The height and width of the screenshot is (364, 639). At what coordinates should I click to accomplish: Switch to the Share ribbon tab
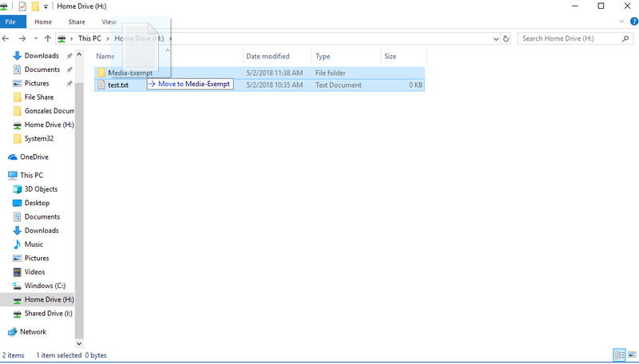(x=77, y=22)
